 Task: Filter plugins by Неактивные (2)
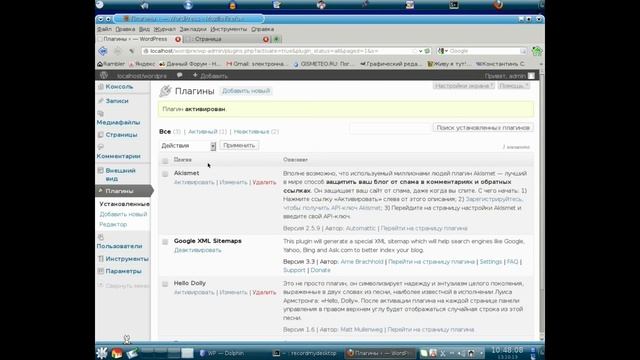pyautogui.click(x=256, y=132)
